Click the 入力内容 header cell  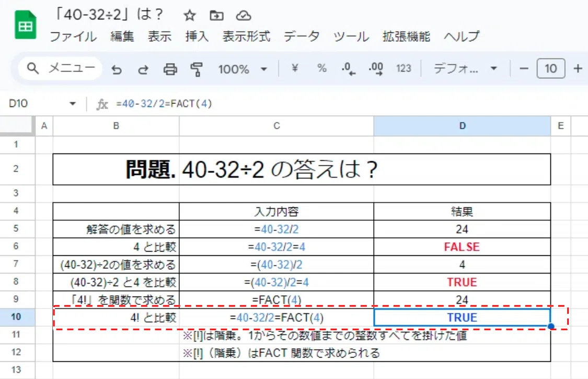pos(276,211)
